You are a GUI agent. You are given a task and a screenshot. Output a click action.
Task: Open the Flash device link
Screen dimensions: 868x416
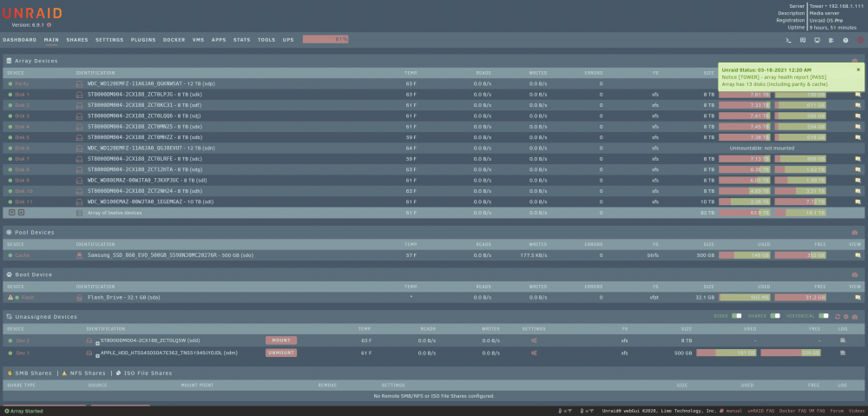(28, 298)
